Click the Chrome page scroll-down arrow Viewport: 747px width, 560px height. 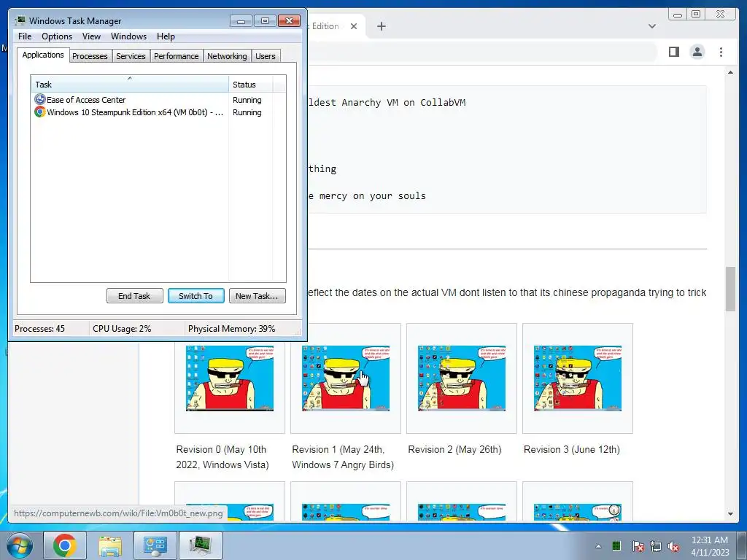click(730, 514)
